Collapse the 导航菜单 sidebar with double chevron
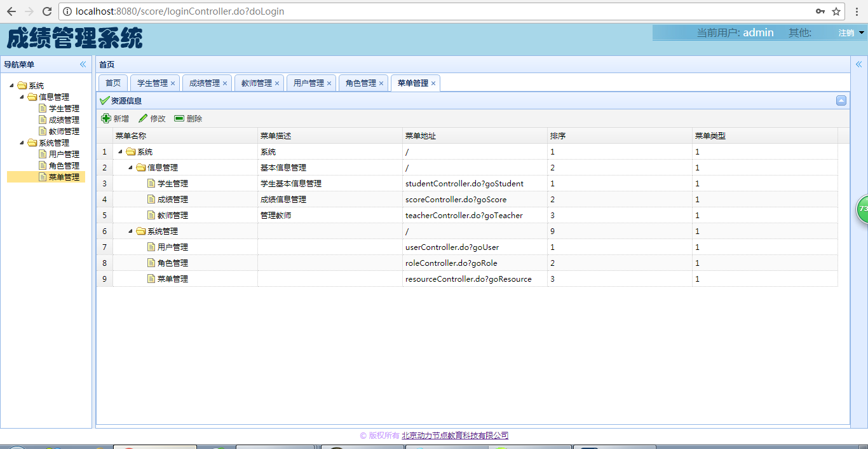Viewport: 868px width, 449px height. pos(83,64)
